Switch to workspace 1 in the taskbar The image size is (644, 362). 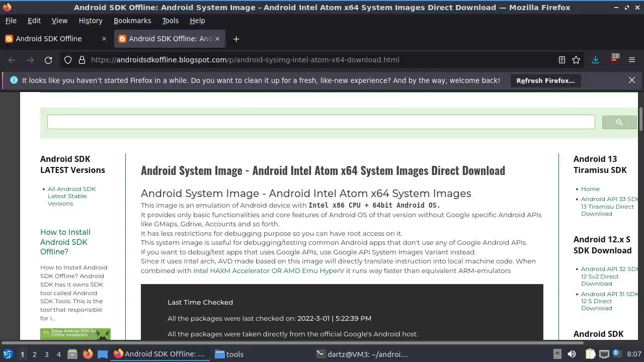22,354
